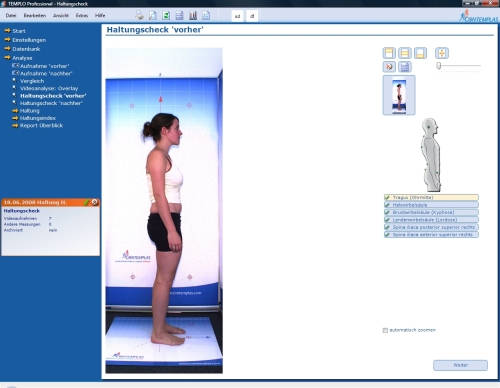Select Haltungscheck 'vorher' entry
This screenshot has height=388, width=500.
coord(53,96)
